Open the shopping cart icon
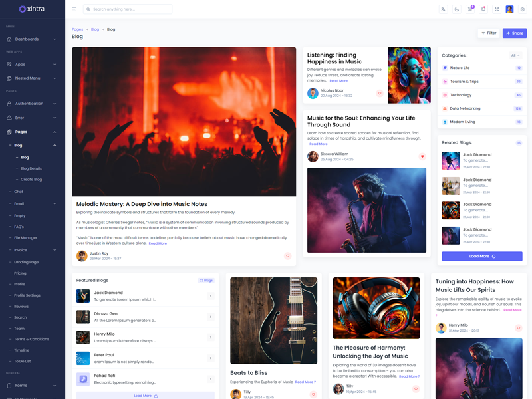The width and height of the screenshot is (532, 399). point(470,9)
